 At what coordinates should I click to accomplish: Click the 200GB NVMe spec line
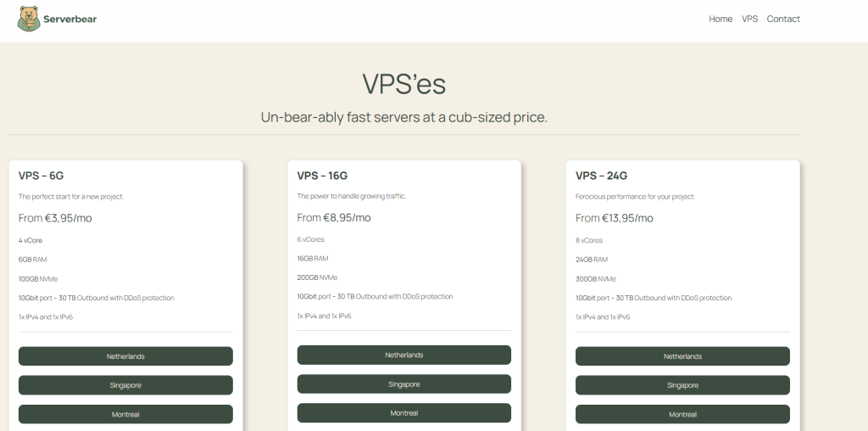317,277
